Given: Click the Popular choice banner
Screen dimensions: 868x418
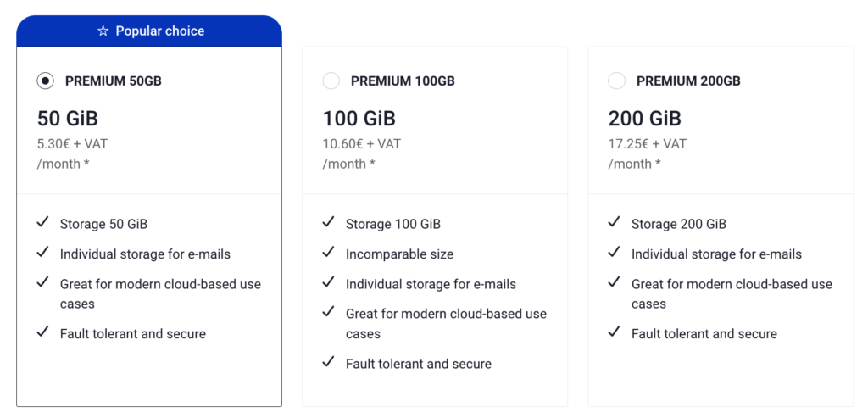Looking at the screenshot, I should point(149,31).
